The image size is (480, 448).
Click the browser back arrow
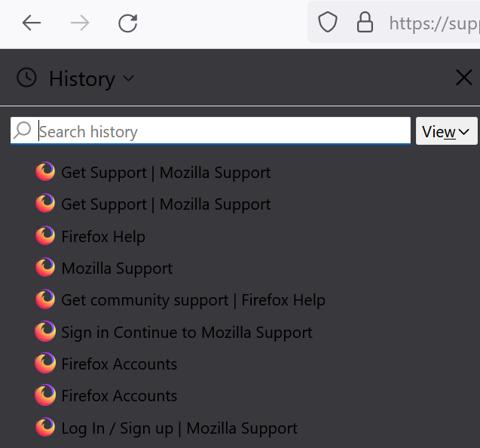click(31, 23)
